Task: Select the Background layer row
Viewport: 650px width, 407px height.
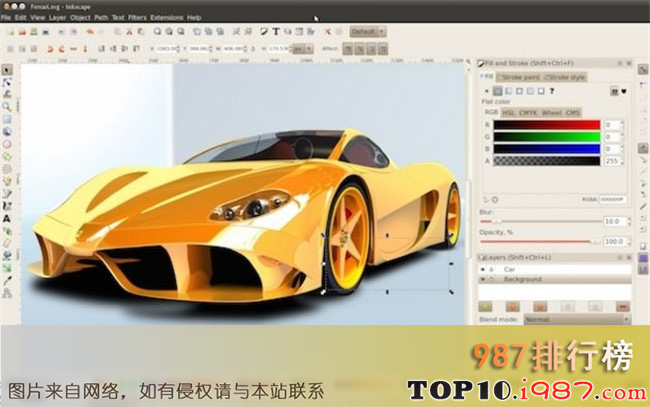Action: (x=555, y=279)
